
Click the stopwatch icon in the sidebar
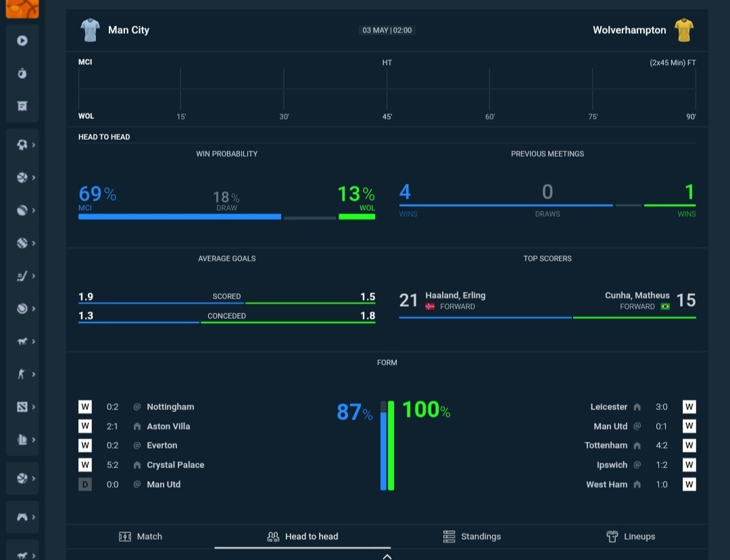(22, 73)
